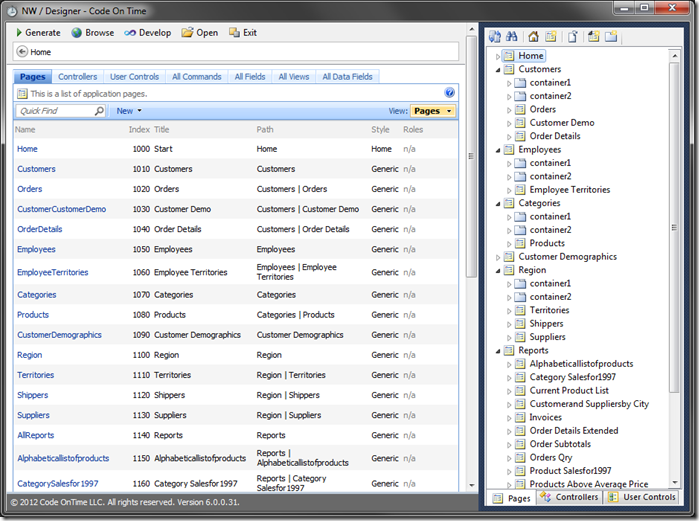Open the EmployeeTerritories page link
699x521 pixels.
point(52,272)
